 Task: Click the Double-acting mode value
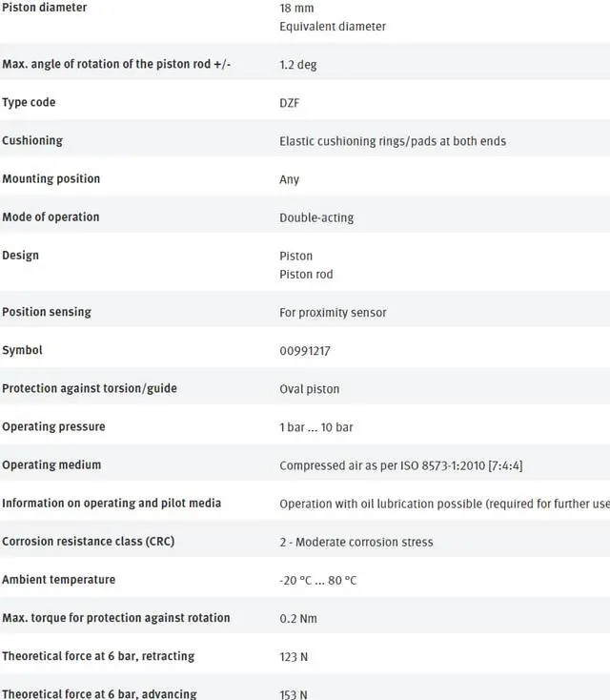coord(316,217)
